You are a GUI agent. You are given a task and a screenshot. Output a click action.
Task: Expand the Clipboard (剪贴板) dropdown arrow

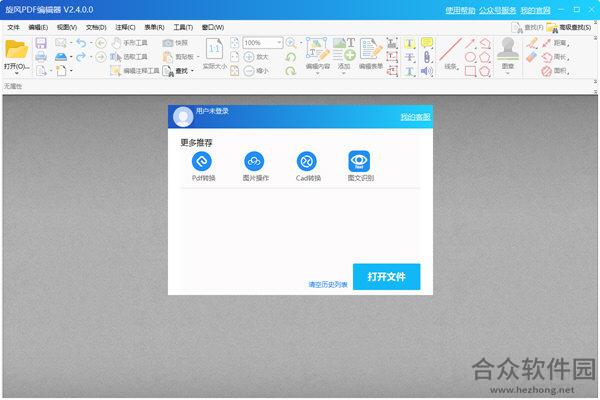click(x=198, y=57)
